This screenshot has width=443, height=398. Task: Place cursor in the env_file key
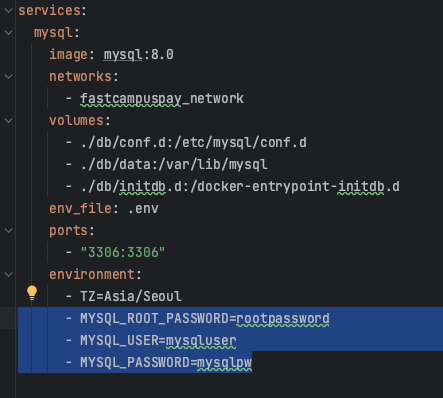point(80,209)
